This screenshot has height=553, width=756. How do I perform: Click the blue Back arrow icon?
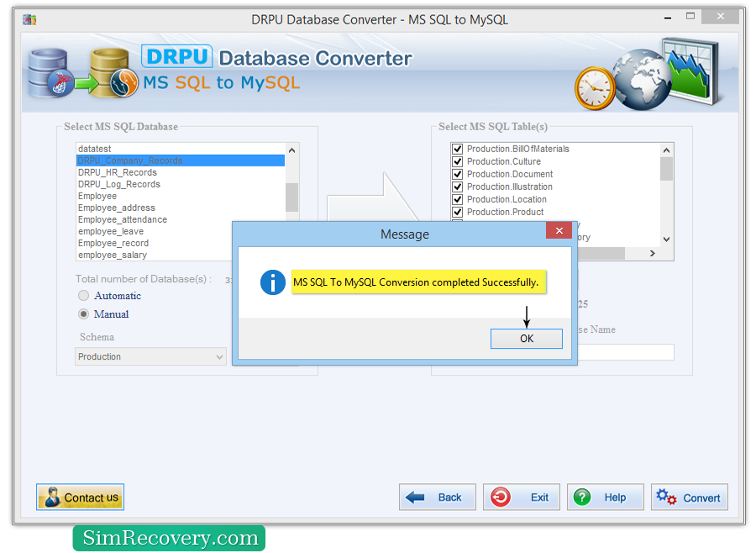coord(415,497)
